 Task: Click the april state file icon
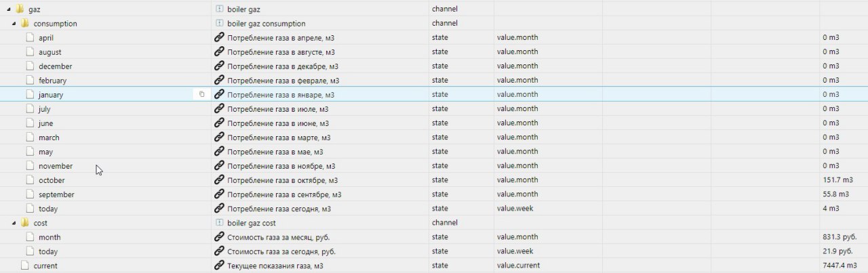30,37
